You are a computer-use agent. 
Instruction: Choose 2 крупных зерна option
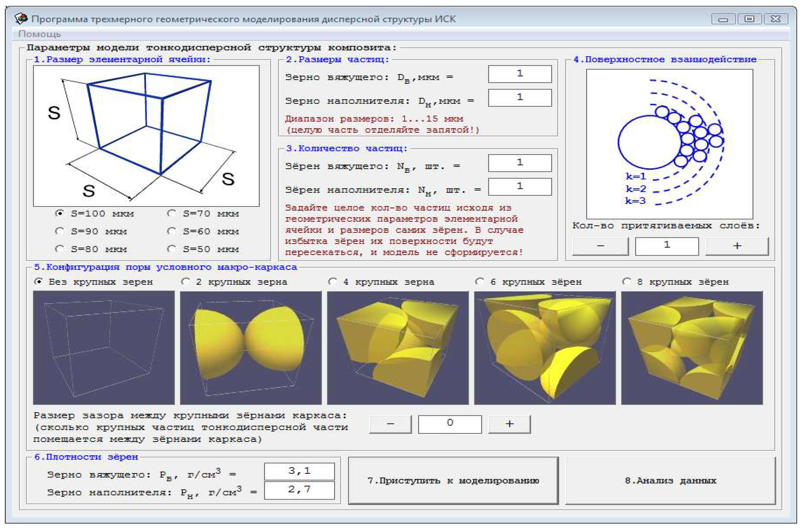[234, 282]
